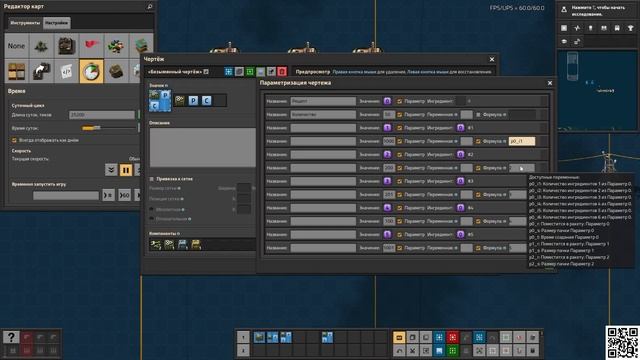Screen dimensions: 640x360
Task: Click the blue grid icon in blueprint header
Action: coord(229,72)
